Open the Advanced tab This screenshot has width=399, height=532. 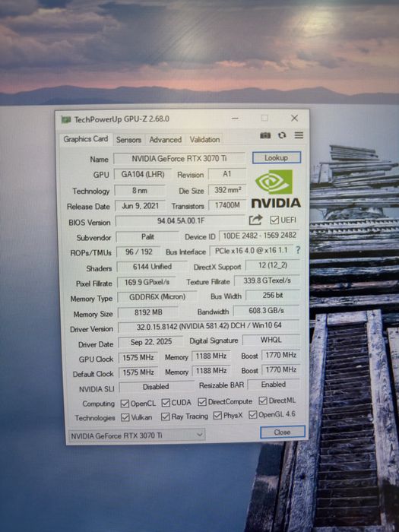[166, 139]
